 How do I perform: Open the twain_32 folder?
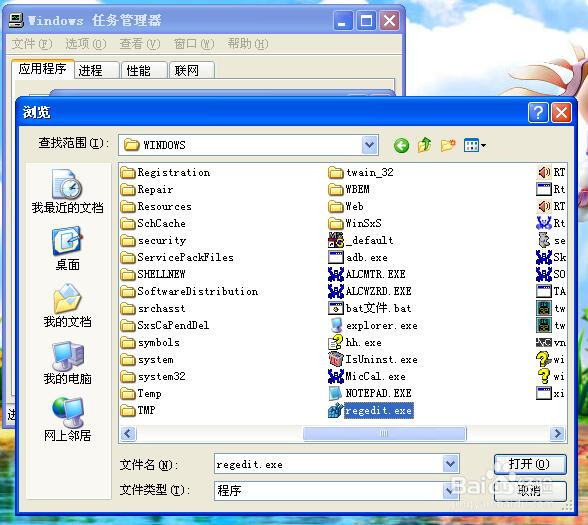[x=361, y=172]
